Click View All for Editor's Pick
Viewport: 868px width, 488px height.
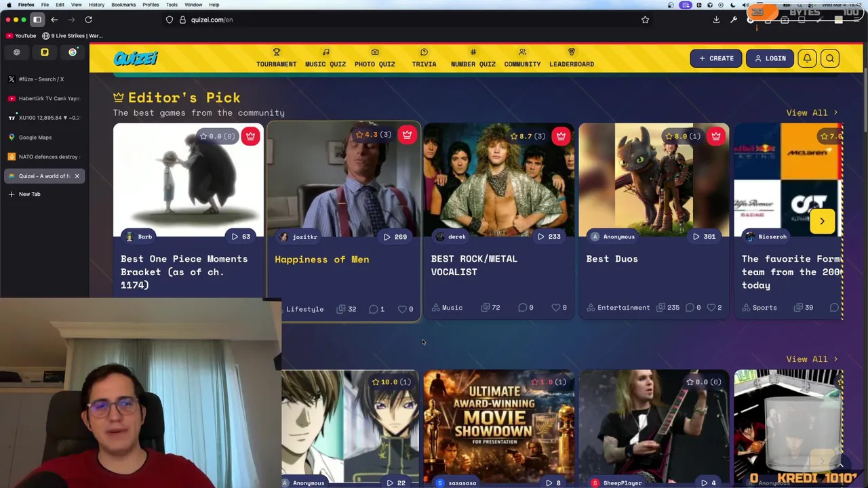(812, 113)
